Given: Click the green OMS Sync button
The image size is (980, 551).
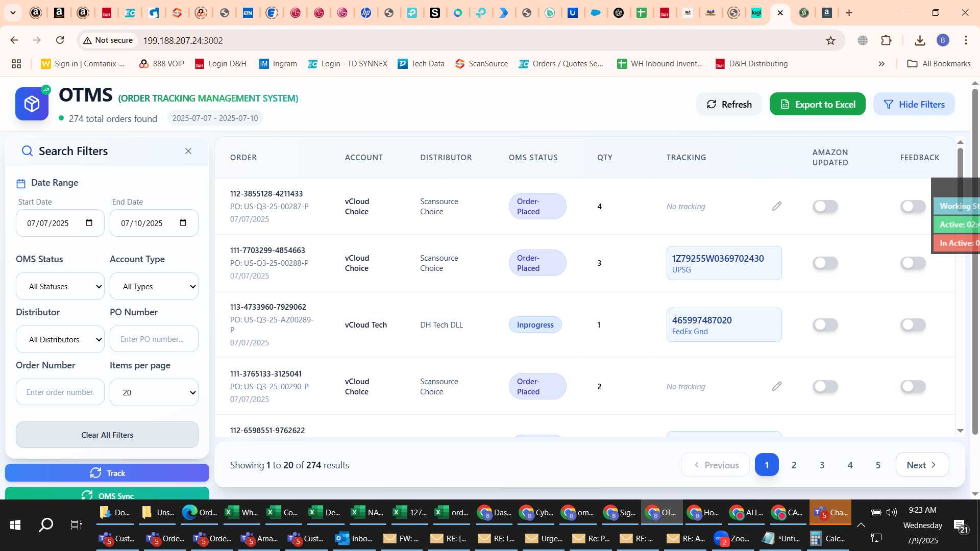Looking at the screenshot, I should click(107, 494).
